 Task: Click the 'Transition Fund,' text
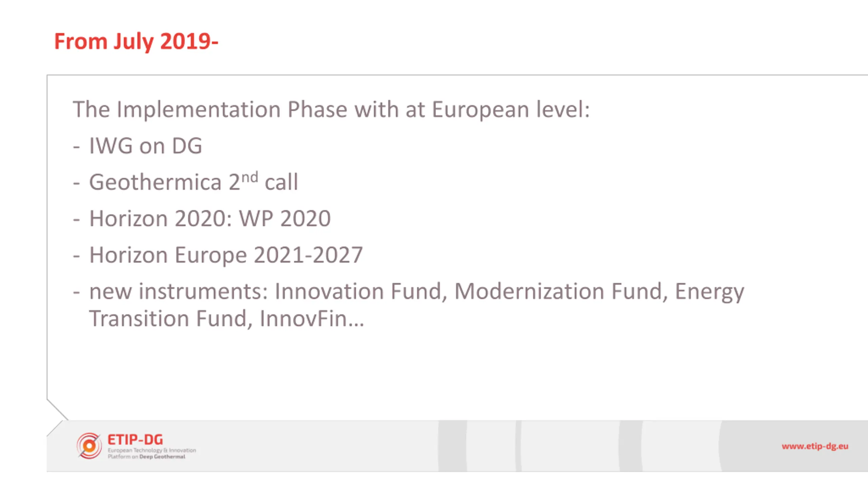point(171,319)
